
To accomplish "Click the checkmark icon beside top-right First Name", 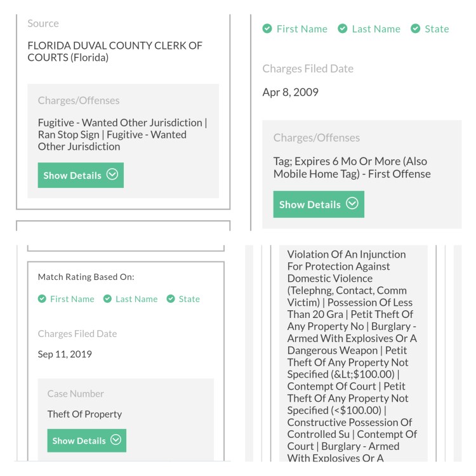I will tap(267, 29).
